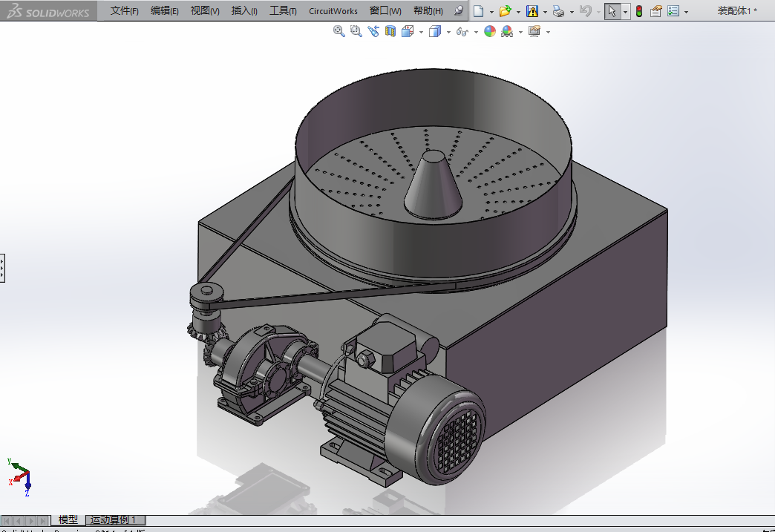Select the Zoom to Area tool
The image size is (775, 532).
point(356,31)
